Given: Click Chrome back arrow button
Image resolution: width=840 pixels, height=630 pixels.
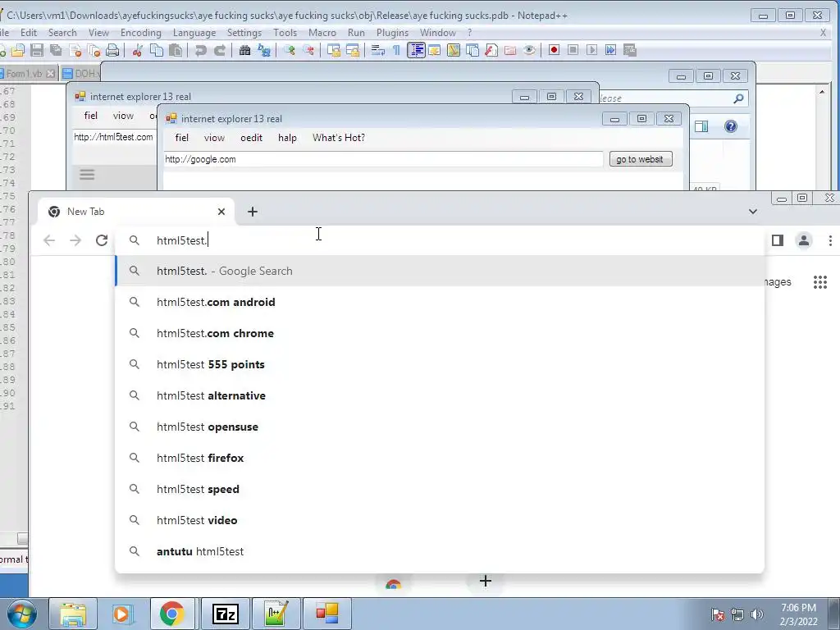Looking at the screenshot, I should click(49, 240).
